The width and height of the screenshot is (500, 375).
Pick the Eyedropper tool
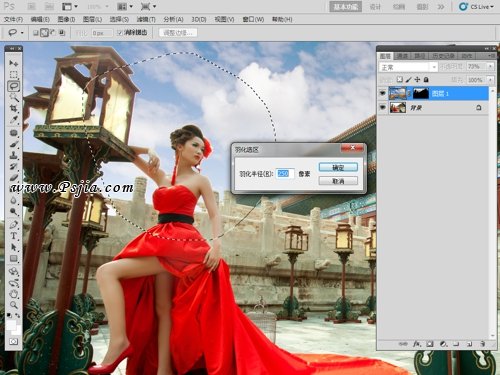tap(13, 119)
